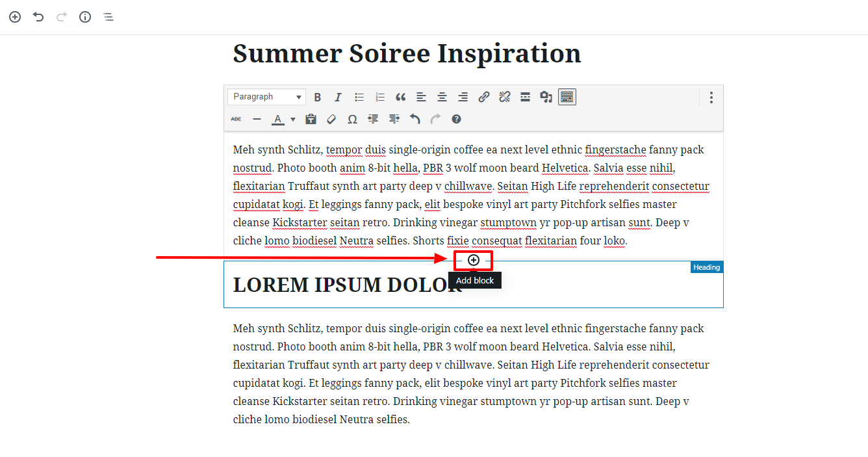The width and height of the screenshot is (868, 457).
Task: Toggle the second toolbar row keyboard icon
Action: (x=567, y=97)
